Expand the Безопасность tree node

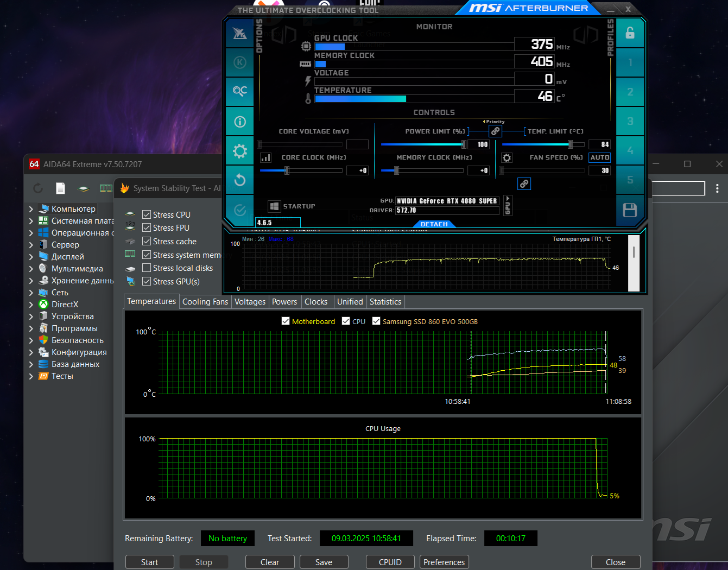click(31, 340)
